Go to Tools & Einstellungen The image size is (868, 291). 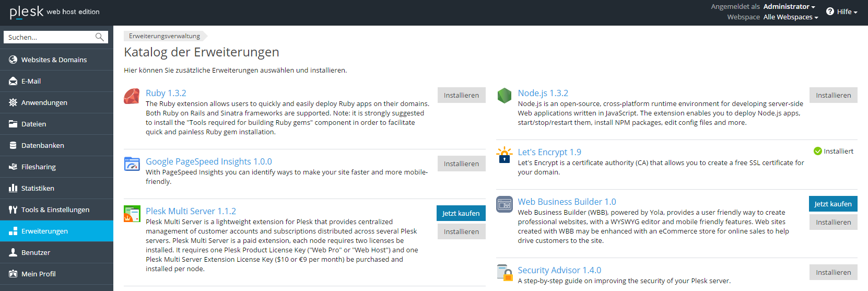pyautogui.click(x=56, y=209)
